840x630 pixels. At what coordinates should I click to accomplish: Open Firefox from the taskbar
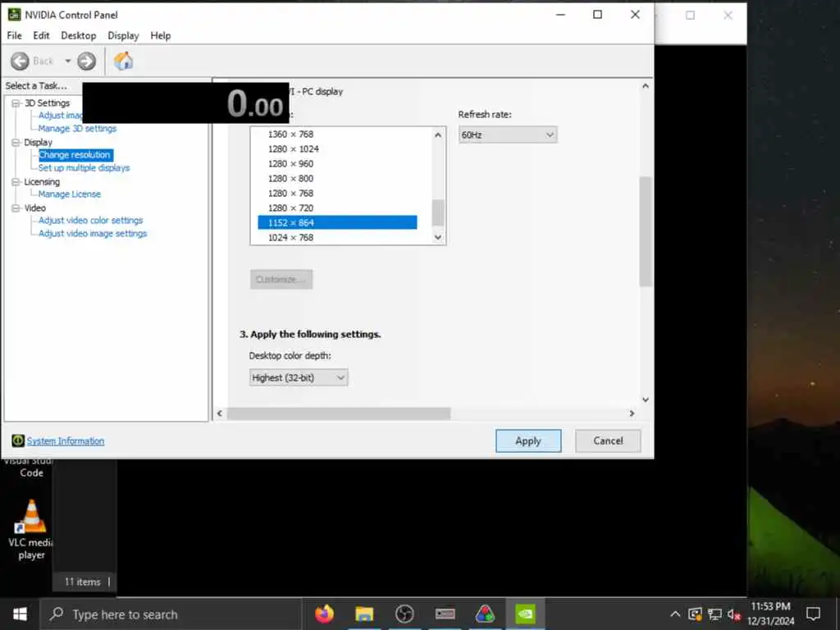pos(324,614)
